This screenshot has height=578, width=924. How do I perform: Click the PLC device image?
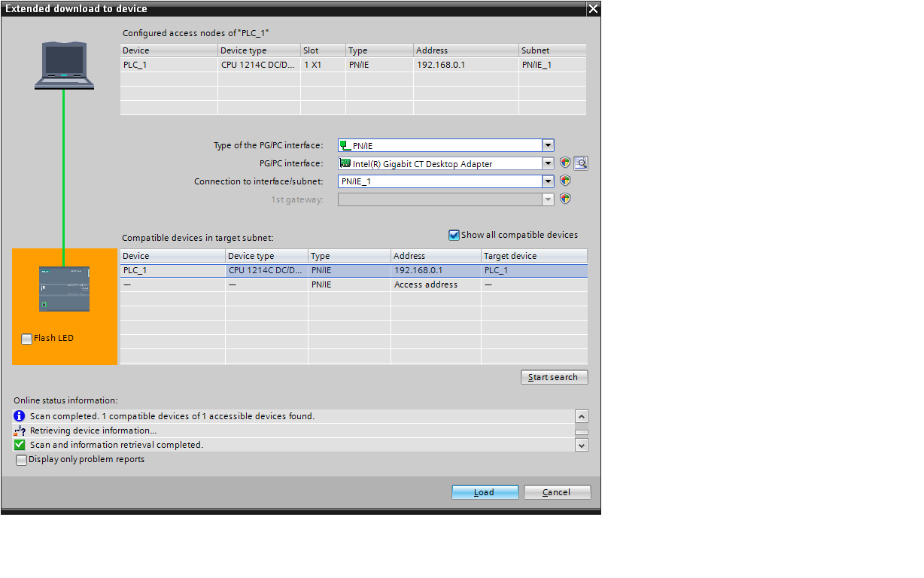pyautogui.click(x=65, y=288)
